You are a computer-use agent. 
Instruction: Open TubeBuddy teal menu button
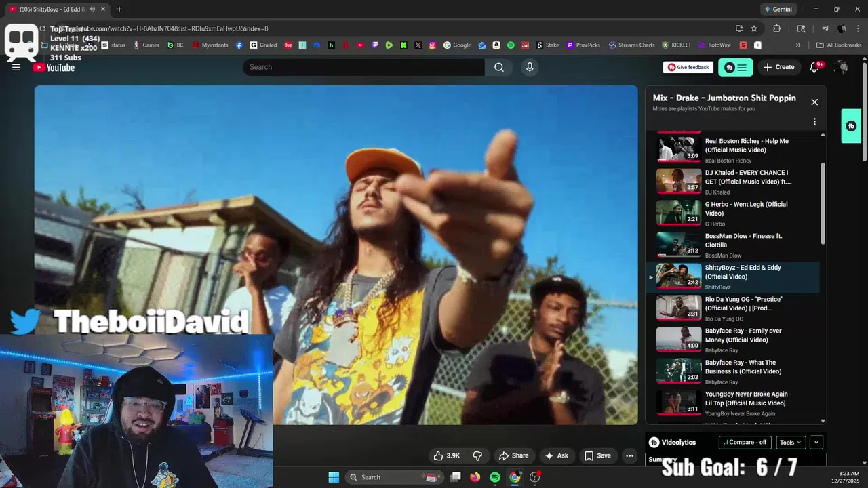(736, 67)
